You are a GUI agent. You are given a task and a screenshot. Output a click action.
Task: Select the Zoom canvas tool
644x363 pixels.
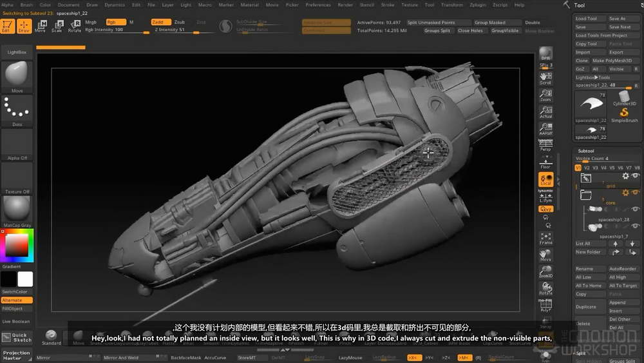(546, 95)
